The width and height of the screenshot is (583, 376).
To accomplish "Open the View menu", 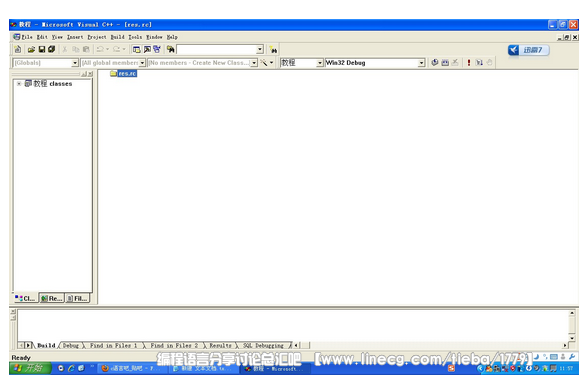I will pos(57,37).
